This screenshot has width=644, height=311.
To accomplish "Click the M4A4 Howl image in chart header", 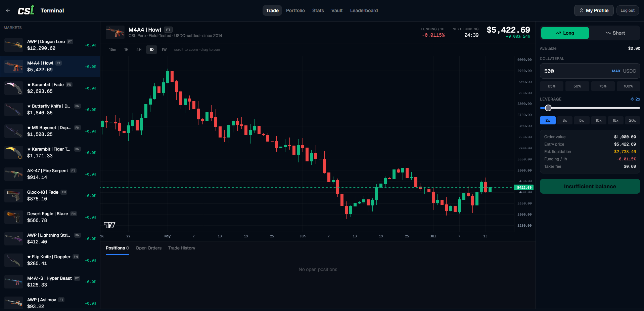I will (115, 32).
